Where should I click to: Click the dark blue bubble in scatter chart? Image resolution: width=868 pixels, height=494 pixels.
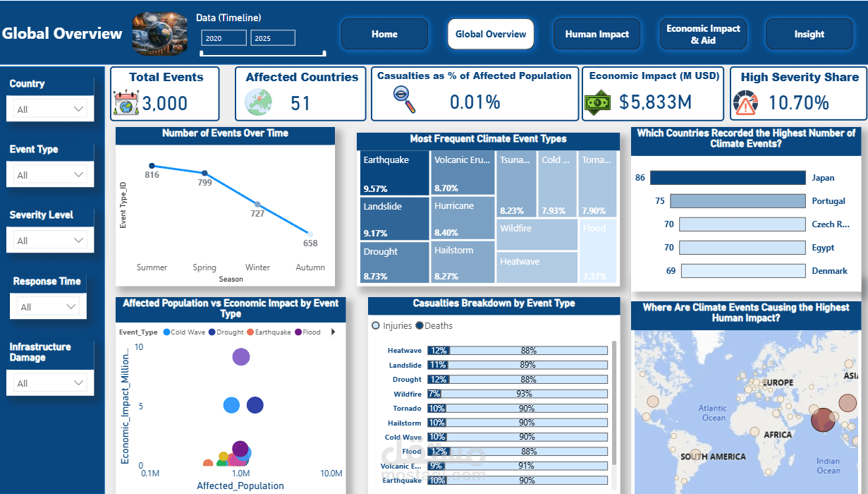(x=255, y=405)
